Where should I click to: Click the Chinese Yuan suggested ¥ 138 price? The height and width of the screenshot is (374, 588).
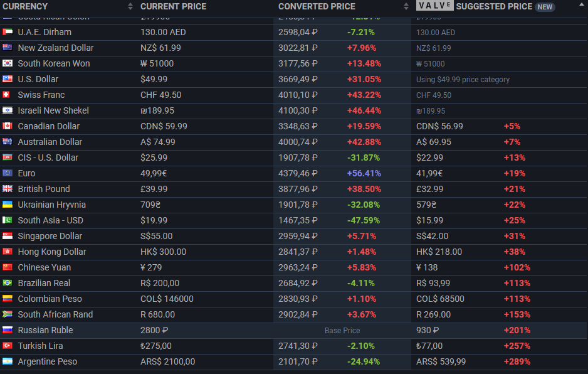point(427,267)
